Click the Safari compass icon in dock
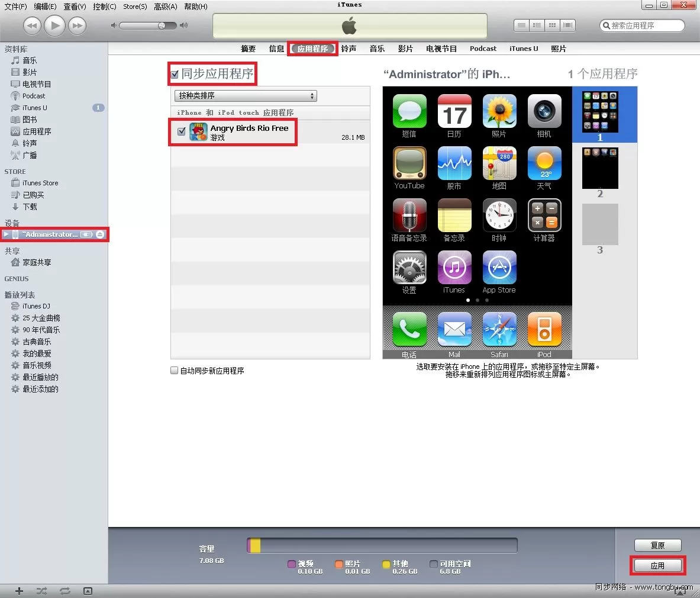 tap(499, 329)
